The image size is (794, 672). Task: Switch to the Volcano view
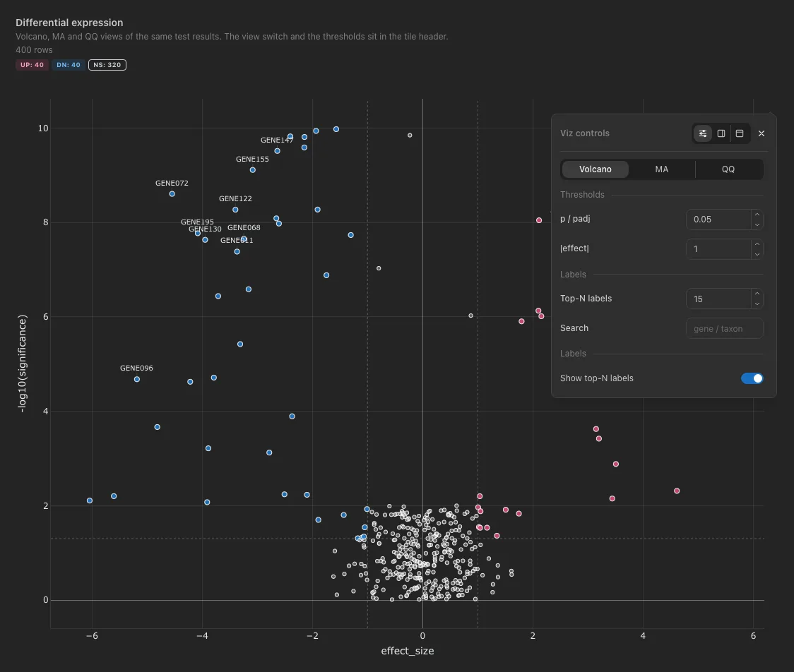pyautogui.click(x=595, y=169)
